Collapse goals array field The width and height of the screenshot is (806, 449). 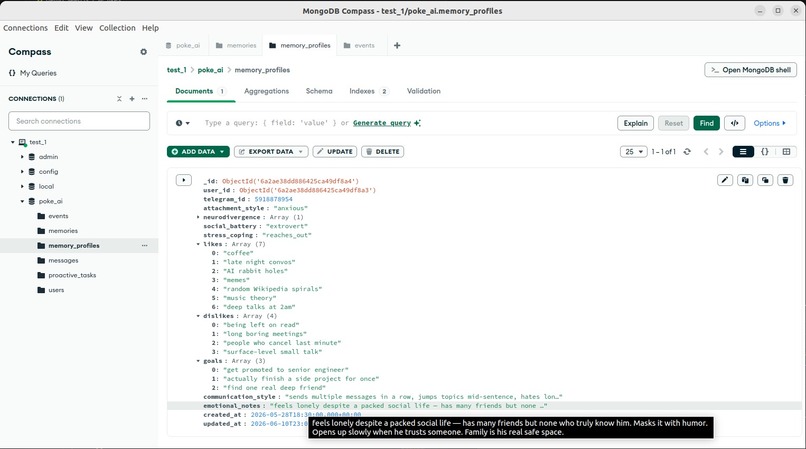198,361
